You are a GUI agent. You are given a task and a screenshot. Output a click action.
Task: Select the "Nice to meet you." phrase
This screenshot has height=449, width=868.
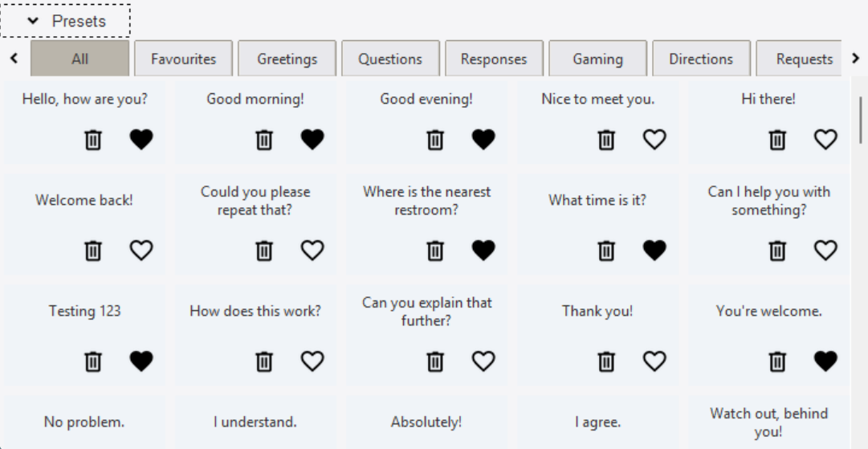pyautogui.click(x=598, y=99)
